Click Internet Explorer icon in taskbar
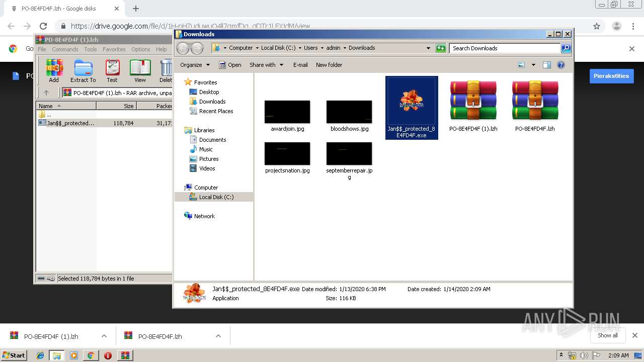This screenshot has width=644, height=362. point(40,355)
